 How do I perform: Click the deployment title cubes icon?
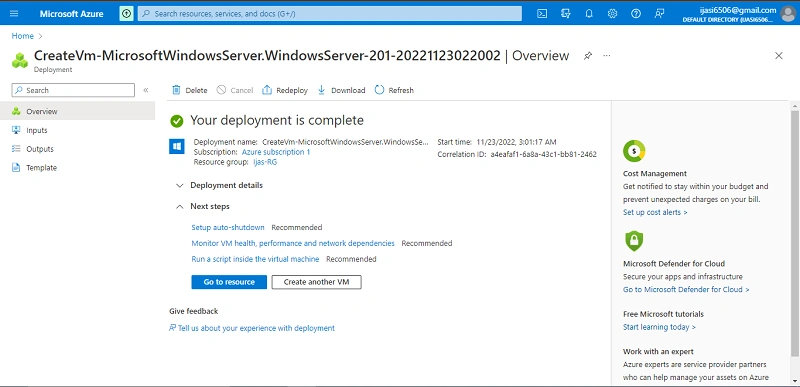pyautogui.click(x=20, y=60)
